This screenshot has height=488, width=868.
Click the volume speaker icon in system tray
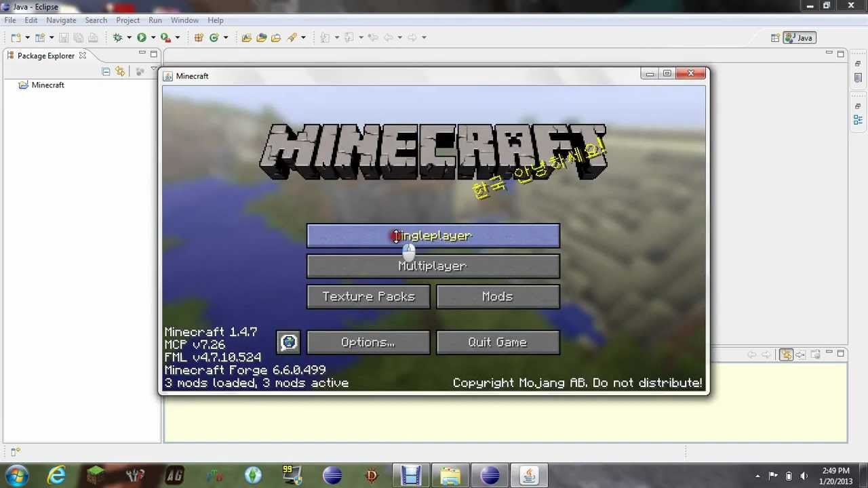click(x=804, y=476)
